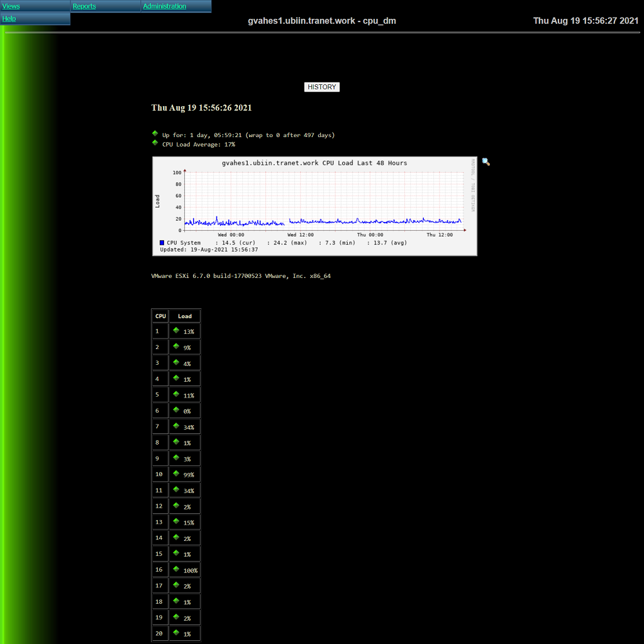Viewport: 644px width, 644px height.
Task: Click the green status icon next to 'Up for'
Action: [155, 133]
